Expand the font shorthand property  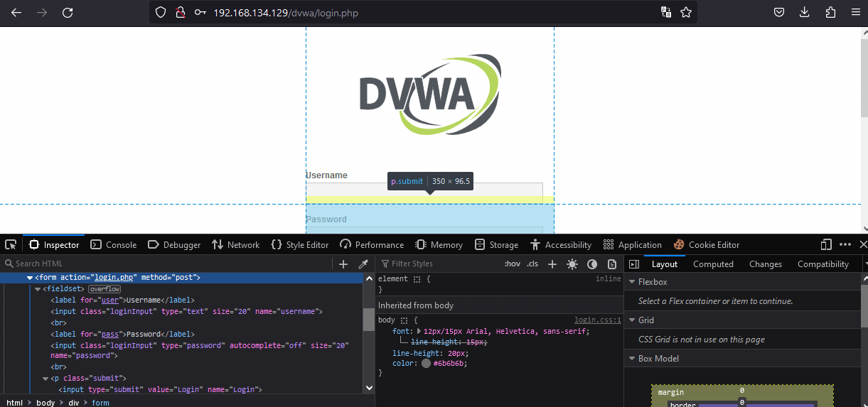point(419,332)
